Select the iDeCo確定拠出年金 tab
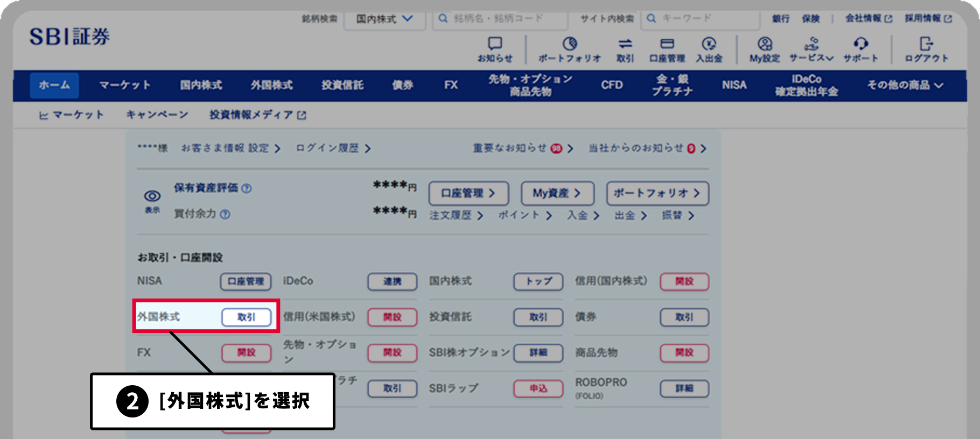This screenshot has width=980, height=439. pyautogui.click(x=807, y=85)
